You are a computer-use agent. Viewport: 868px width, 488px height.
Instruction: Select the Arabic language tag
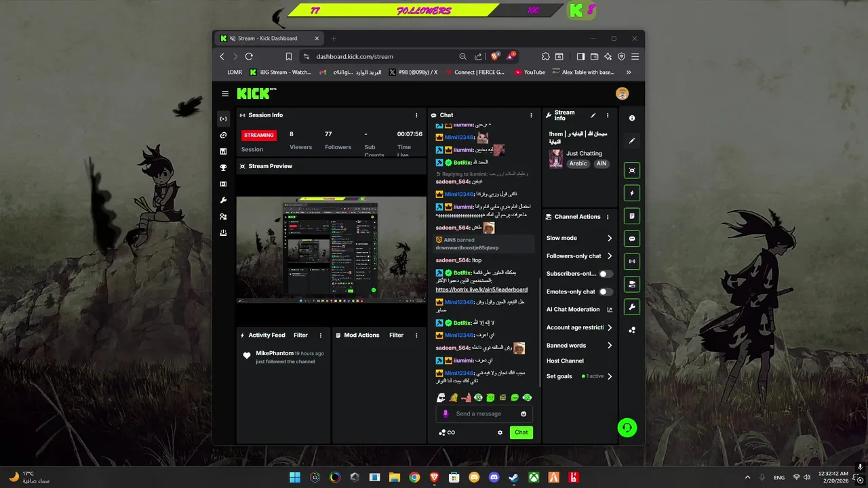[578, 163]
